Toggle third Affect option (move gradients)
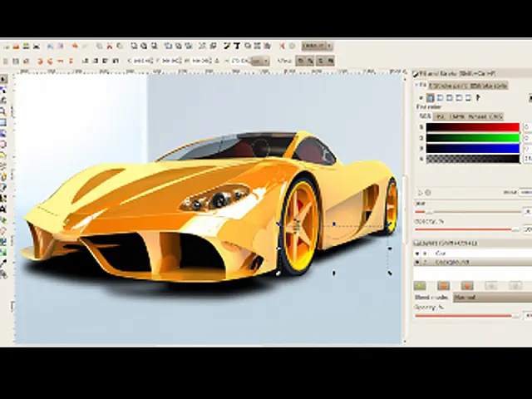Image resolution: width=532 pixels, height=399 pixels. 321,61
